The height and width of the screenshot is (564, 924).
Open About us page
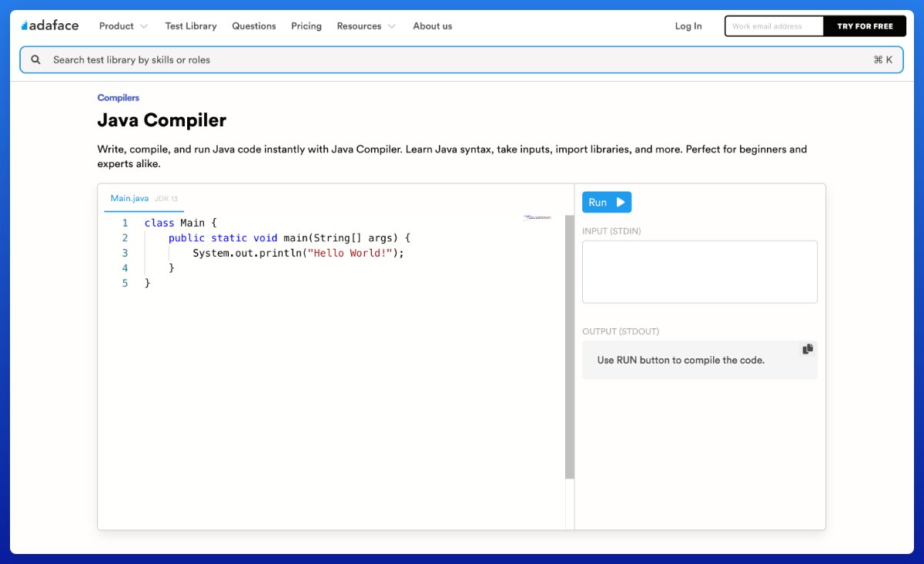433,26
